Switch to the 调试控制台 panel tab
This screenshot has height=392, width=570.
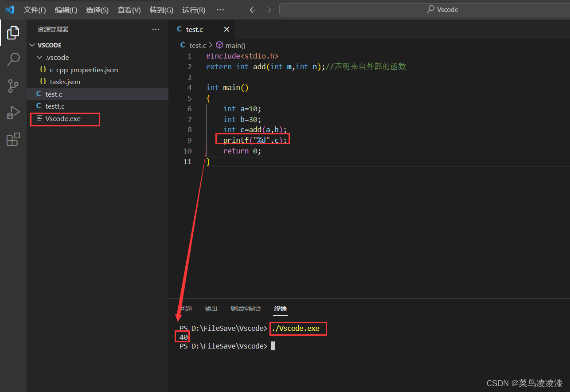click(246, 309)
